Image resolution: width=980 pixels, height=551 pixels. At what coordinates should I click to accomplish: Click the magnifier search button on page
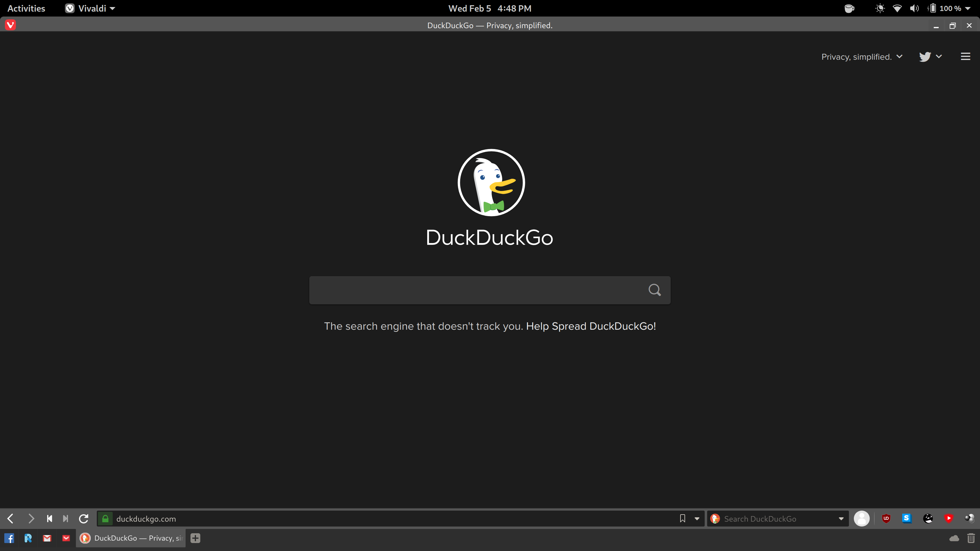click(654, 290)
